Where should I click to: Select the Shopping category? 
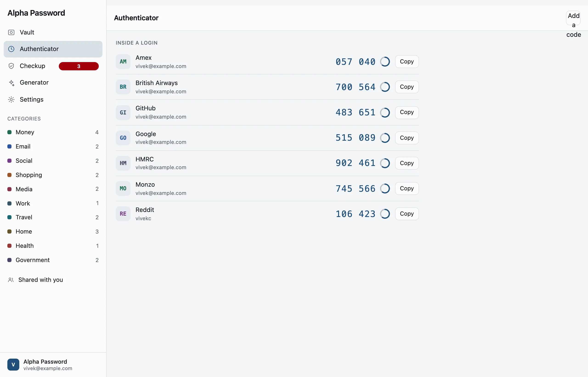53,175
